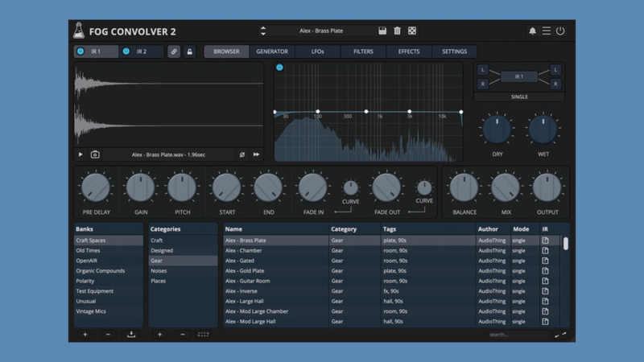
Task: Click the START knob
Action: [x=227, y=187]
